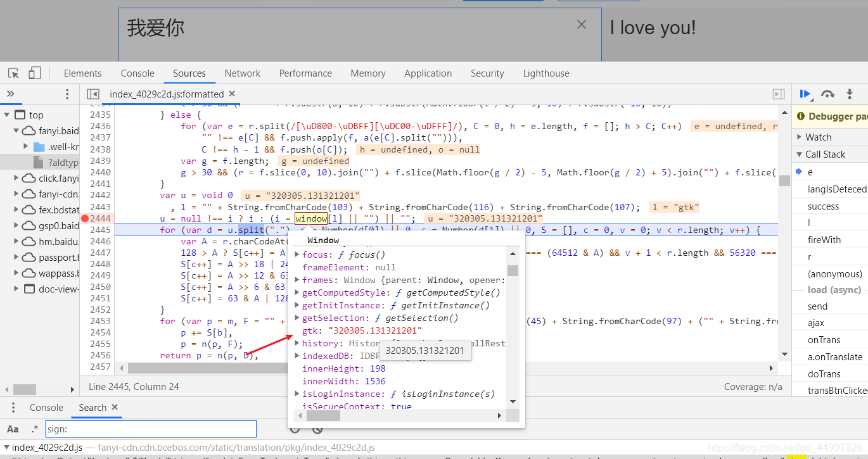
Task: Expand the .well-known folder node
Action: coord(26,147)
